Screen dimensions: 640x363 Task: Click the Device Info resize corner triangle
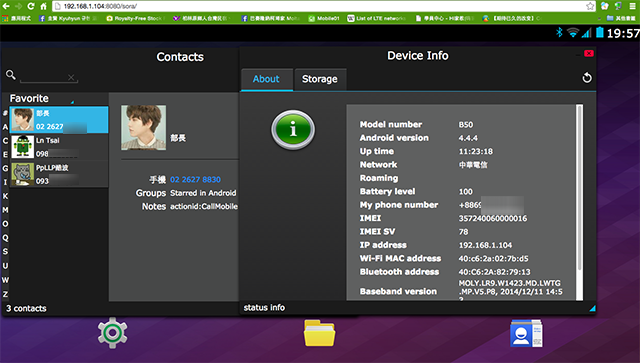point(592,309)
